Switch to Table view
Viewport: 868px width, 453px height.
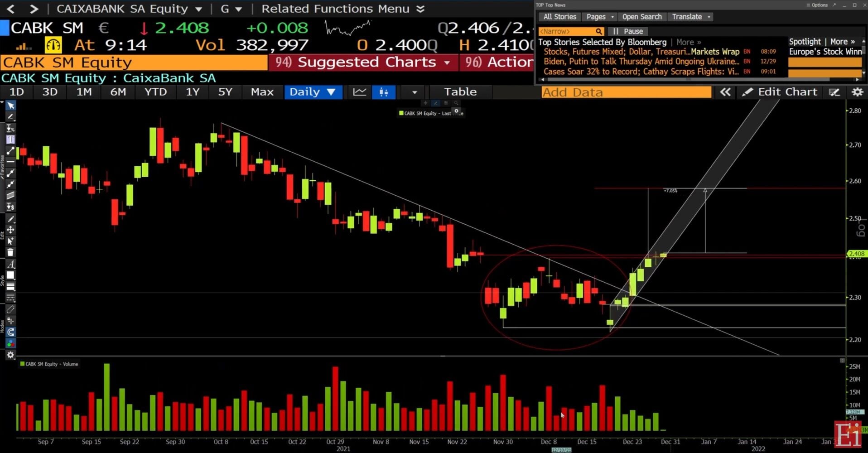(x=460, y=92)
